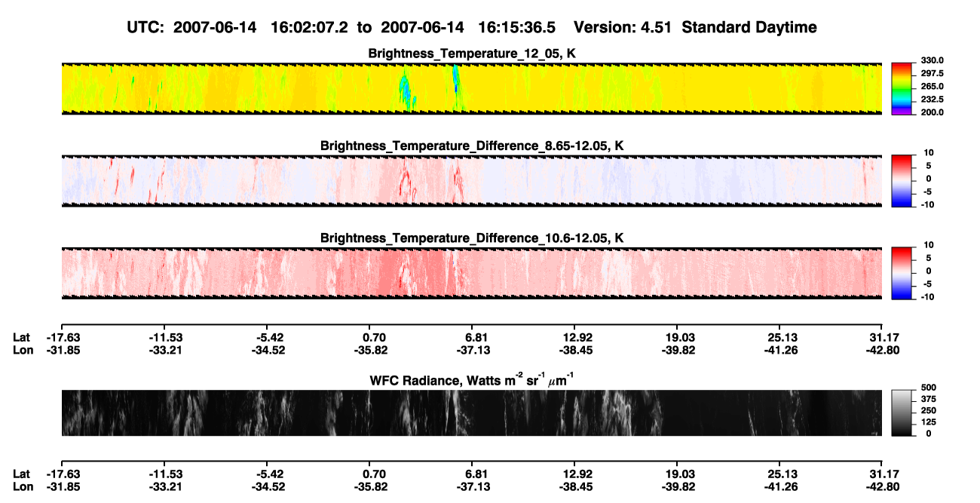Click Lat label on the bottom axis
This screenshot has width=980, height=503.
click(x=22, y=474)
